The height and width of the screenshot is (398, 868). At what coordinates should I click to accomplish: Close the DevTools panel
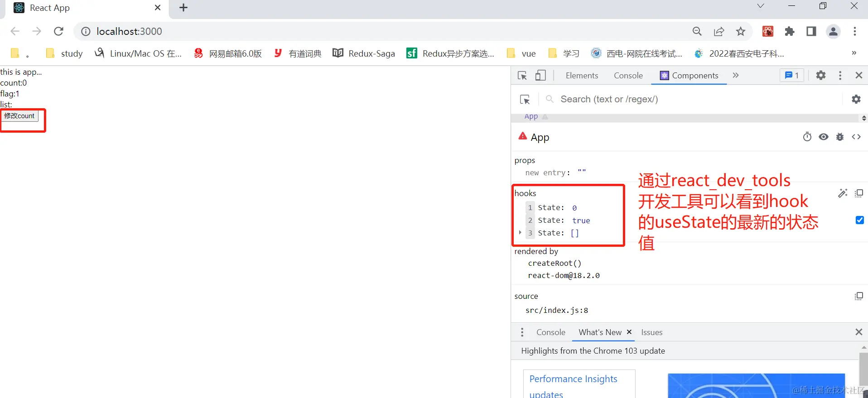pyautogui.click(x=859, y=76)
